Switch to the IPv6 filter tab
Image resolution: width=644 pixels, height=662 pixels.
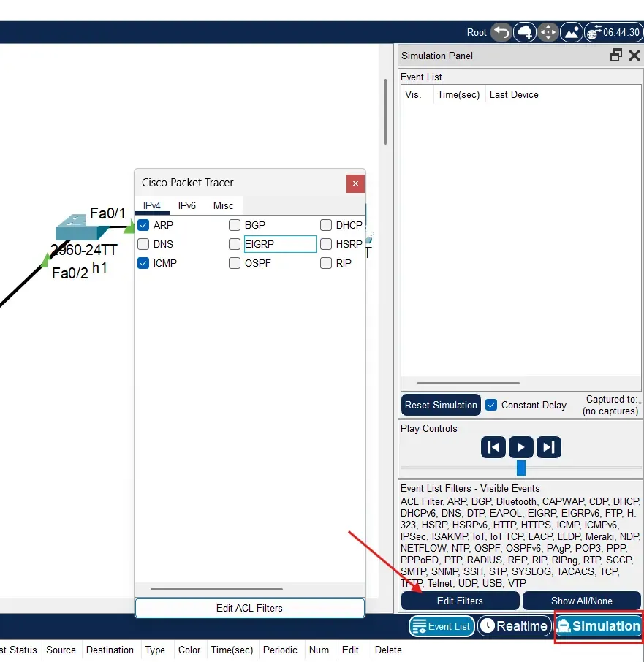[x=187, y=205]
